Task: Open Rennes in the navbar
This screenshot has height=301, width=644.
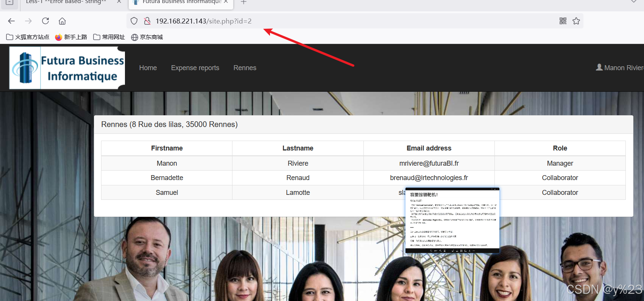Action: point(245,68)
